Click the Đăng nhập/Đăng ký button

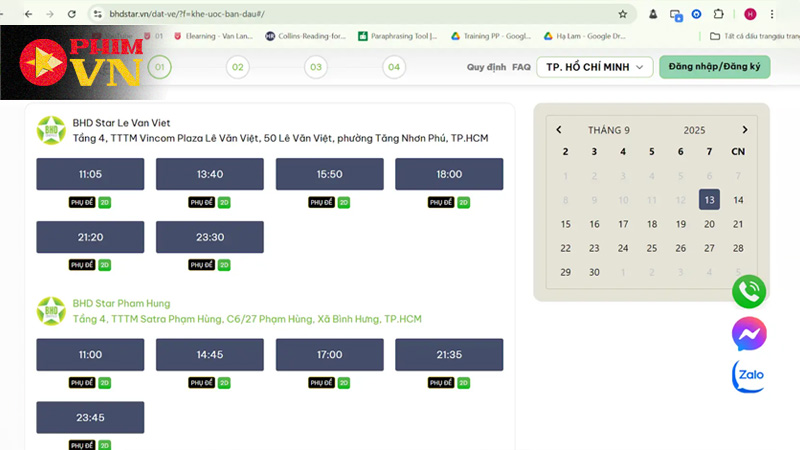[x=715, y=67]
